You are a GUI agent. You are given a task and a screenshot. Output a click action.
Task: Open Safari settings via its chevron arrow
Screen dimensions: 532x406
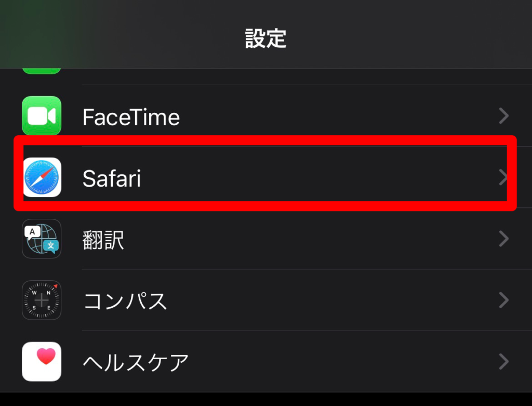[503, 178]
